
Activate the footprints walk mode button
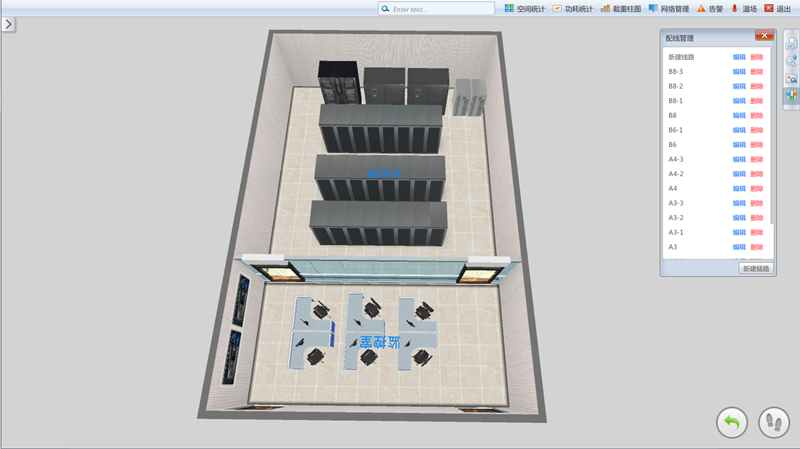tap(774, 423)
